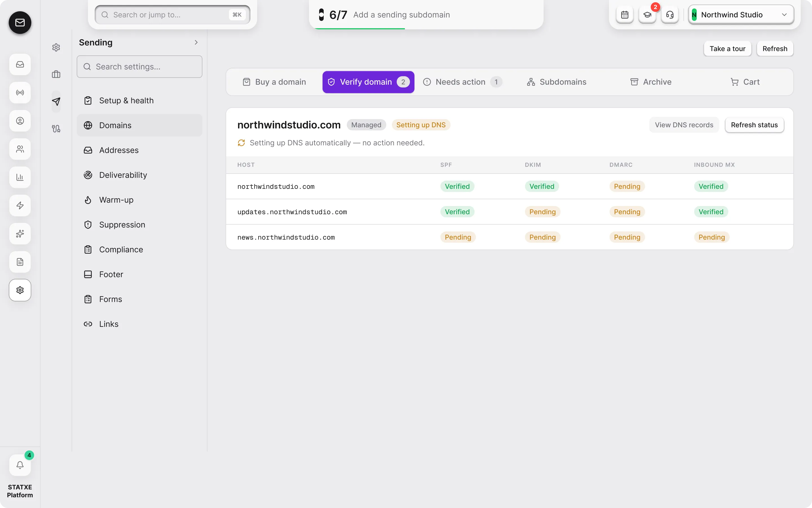Screen dimensions: 812x508
Task: Click the Refresh status button
Action: pos(754,125)
